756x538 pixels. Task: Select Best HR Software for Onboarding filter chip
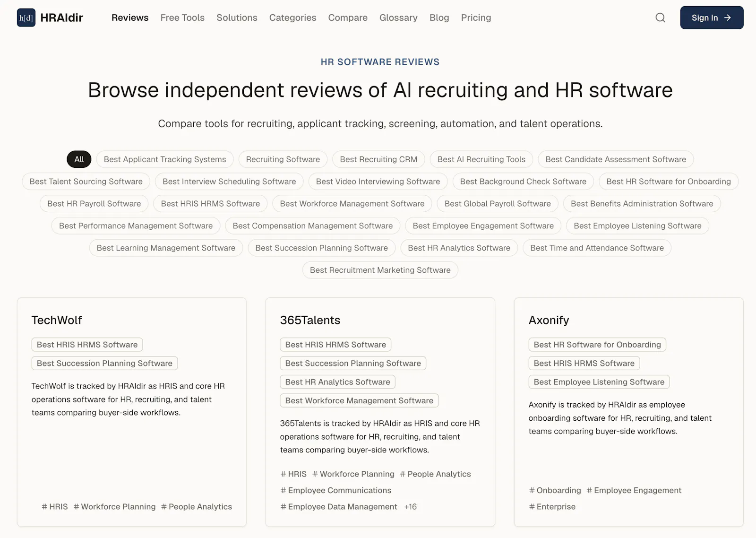tap(669, 182)
